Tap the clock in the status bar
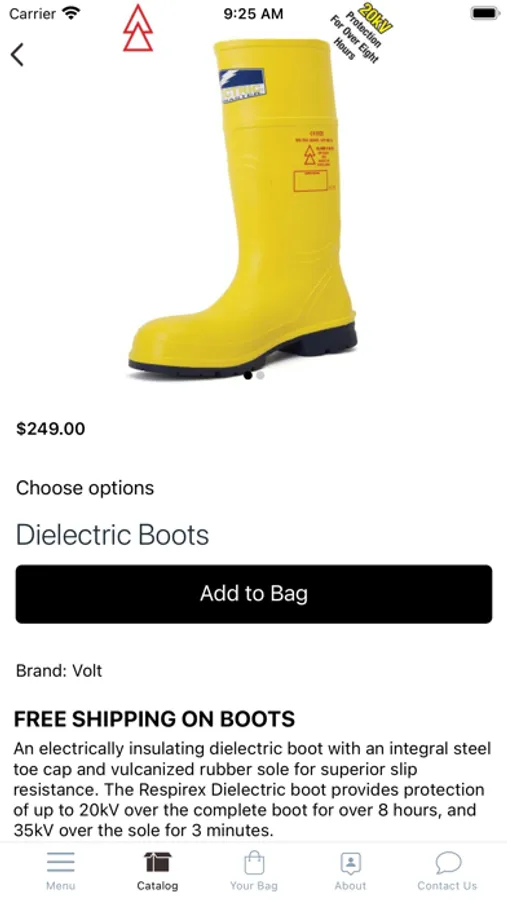The width and height of the screenshot is (507, 900). [253, 13]
